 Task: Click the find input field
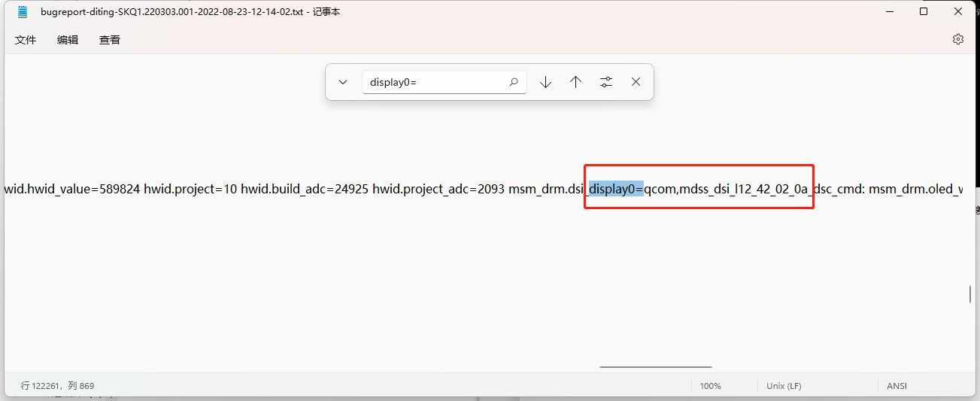(x=444, y=82)
